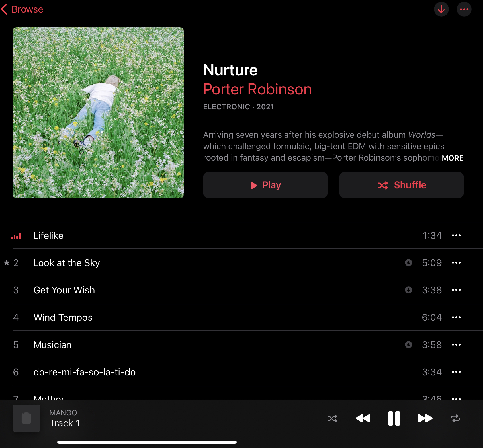Open the album download icon at top right
483x448 pixels.
pos(441,9)
